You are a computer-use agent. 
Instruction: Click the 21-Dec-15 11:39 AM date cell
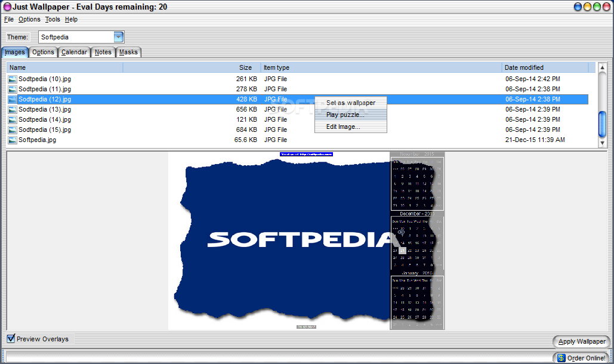[535, 140]
